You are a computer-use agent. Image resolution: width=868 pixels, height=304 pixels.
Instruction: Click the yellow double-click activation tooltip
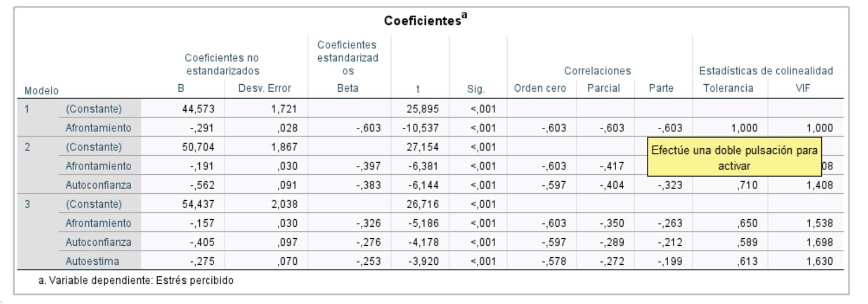coord(734,158)
